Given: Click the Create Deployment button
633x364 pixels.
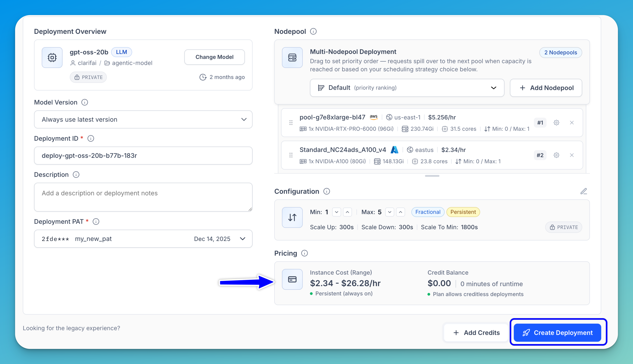Looking at the screenshot, I should click(557, 333).
